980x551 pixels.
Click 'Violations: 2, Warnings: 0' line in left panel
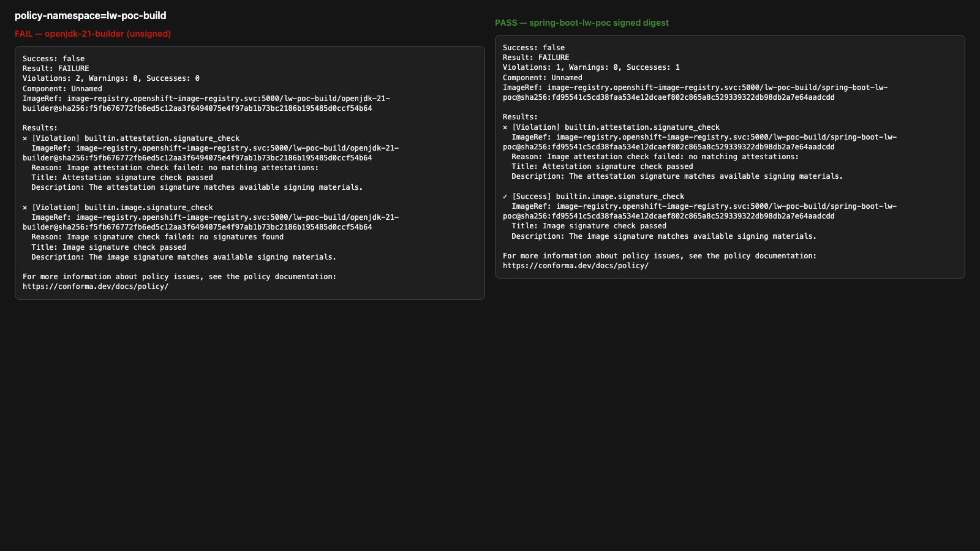point(111,78)
